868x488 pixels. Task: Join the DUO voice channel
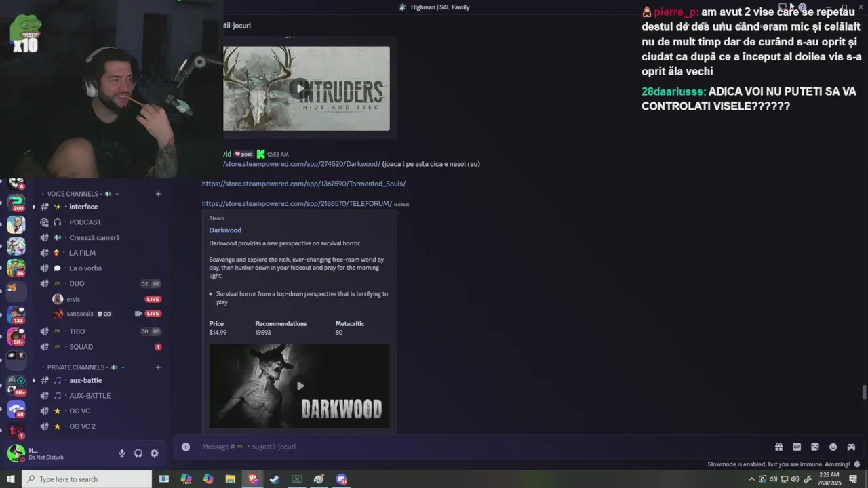coord(100,283)
